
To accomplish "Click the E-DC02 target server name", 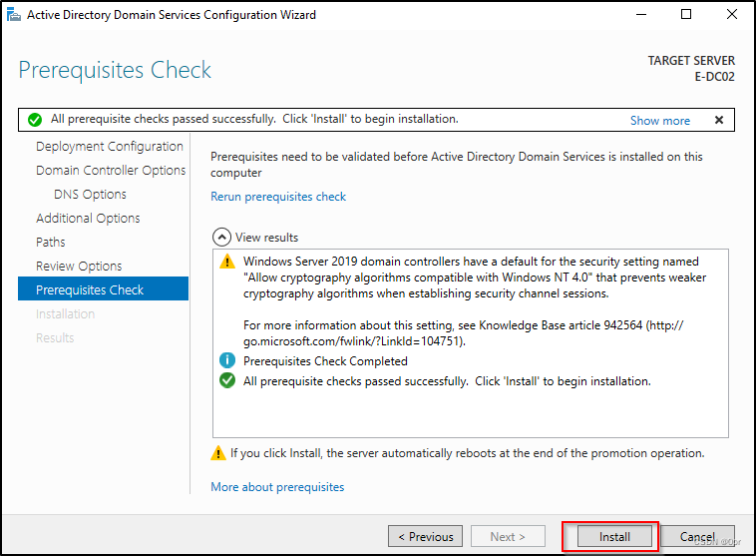I will click(714, 77).
